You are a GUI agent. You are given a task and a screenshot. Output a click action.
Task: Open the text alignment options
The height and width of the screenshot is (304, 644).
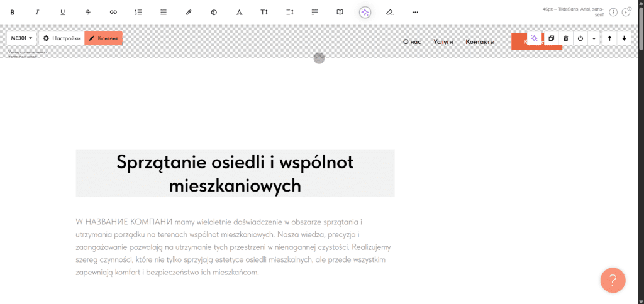pos(315,13)
